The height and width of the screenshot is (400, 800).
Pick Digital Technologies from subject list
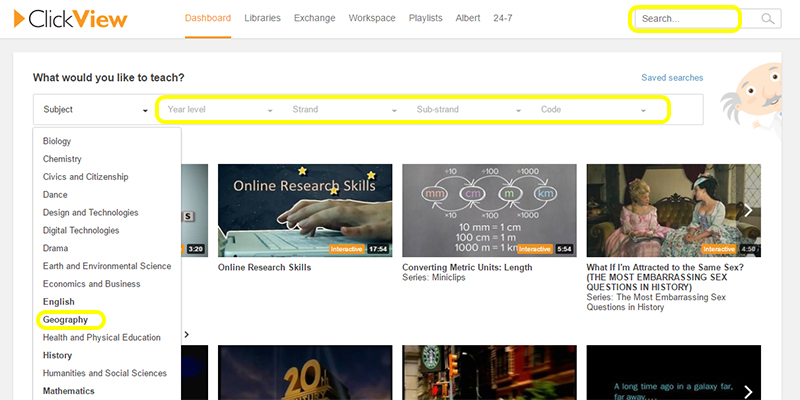coord(81,230)
